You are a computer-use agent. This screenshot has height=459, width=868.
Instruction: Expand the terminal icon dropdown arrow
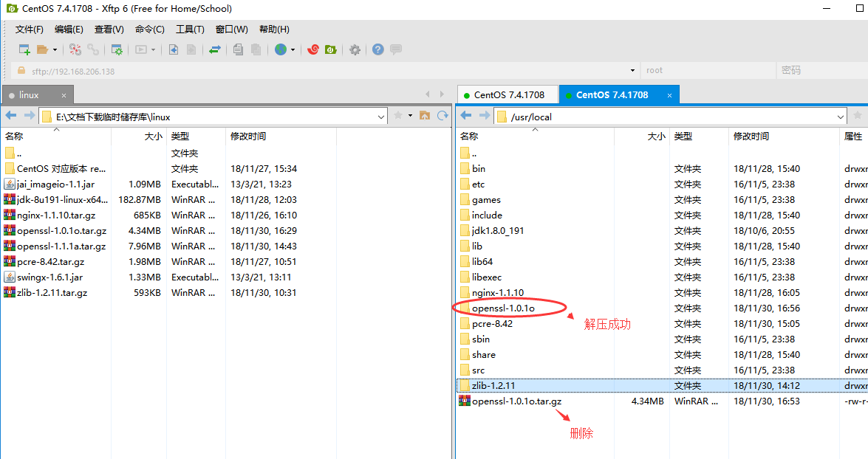pos(154,49)
